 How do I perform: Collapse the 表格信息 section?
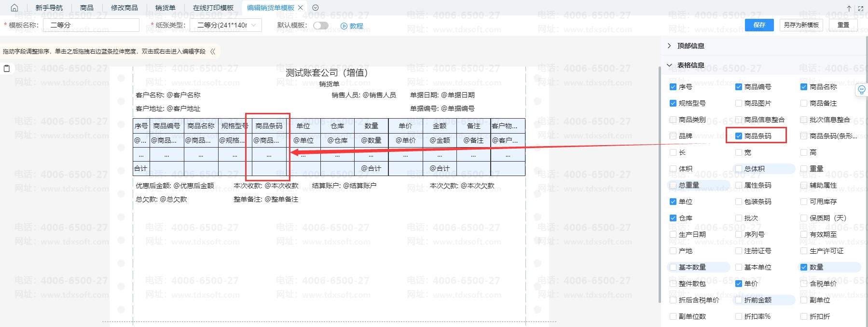tap(669, 65)
